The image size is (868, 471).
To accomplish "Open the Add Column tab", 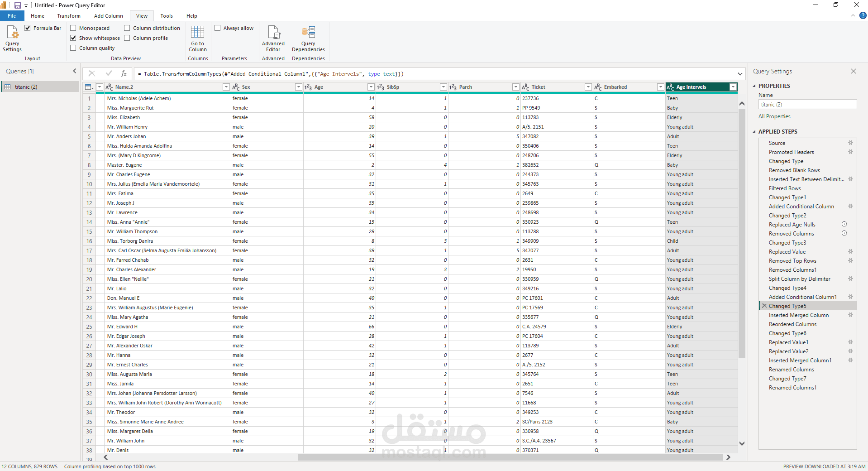I will (108, 16).
